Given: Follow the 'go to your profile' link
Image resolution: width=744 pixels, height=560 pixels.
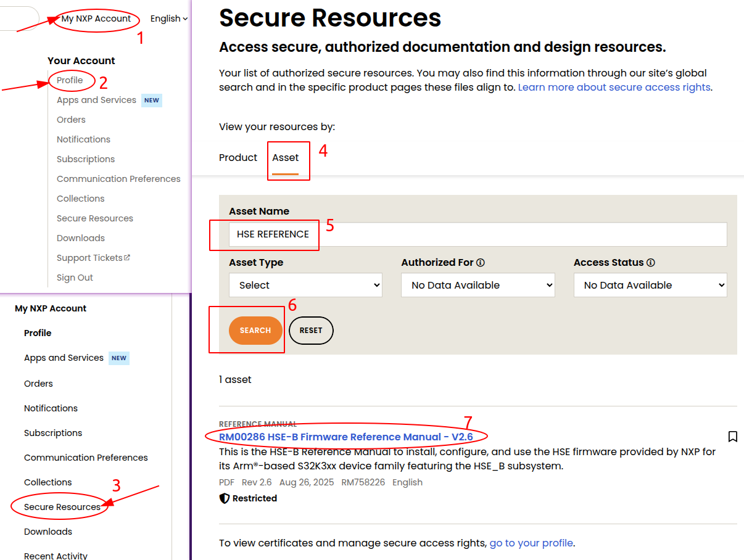Looking at the screenshot, I should [x=531, y=543].
